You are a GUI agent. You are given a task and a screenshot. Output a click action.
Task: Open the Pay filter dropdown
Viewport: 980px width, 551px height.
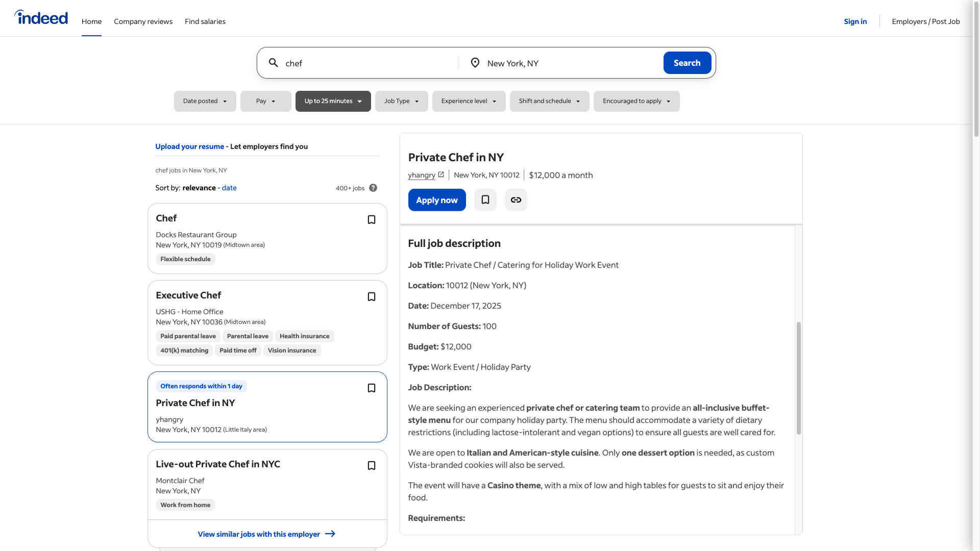click(x=265, y=101)
